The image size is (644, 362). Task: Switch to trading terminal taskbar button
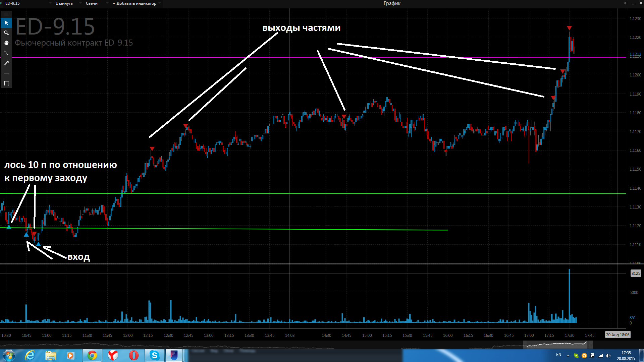(174, 355)
